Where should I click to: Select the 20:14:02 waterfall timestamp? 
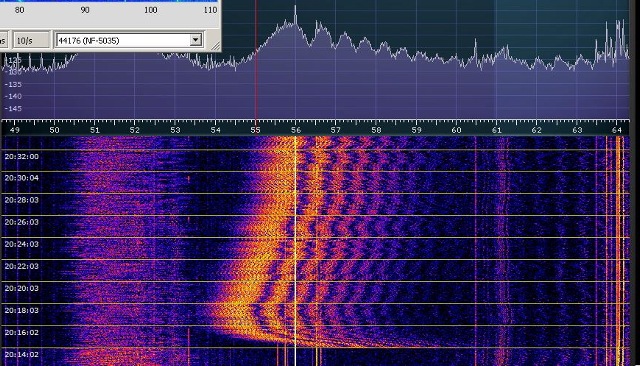(x=22, y=355)
